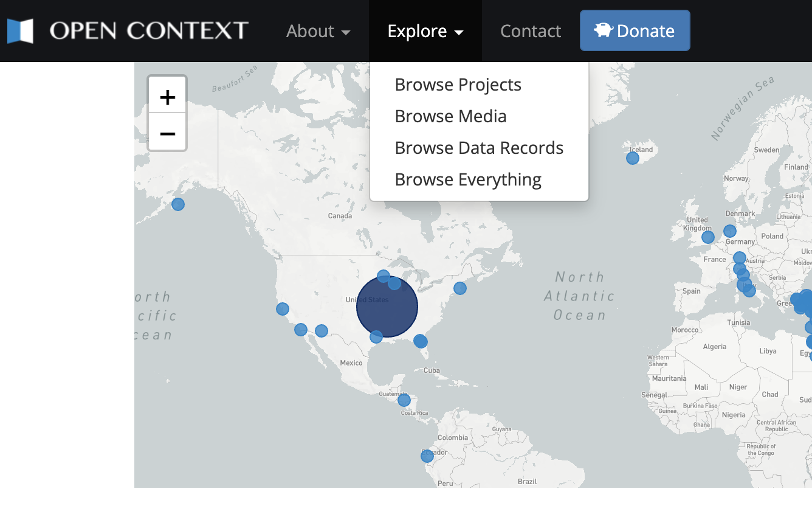Click the large data cluster over the United States
This screenshot has height=517, width=812.
click(387, 306)
